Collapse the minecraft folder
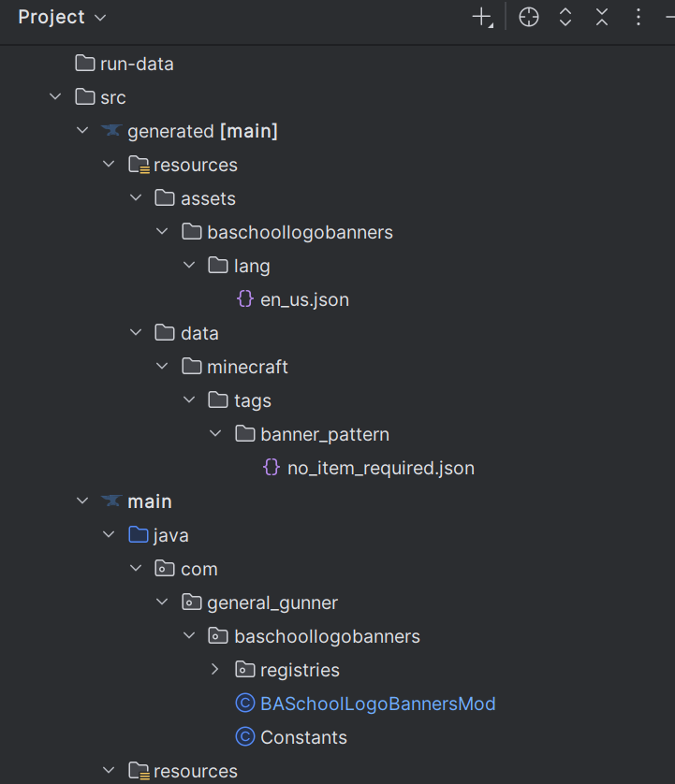675x784 pixels. coord(162,366)
